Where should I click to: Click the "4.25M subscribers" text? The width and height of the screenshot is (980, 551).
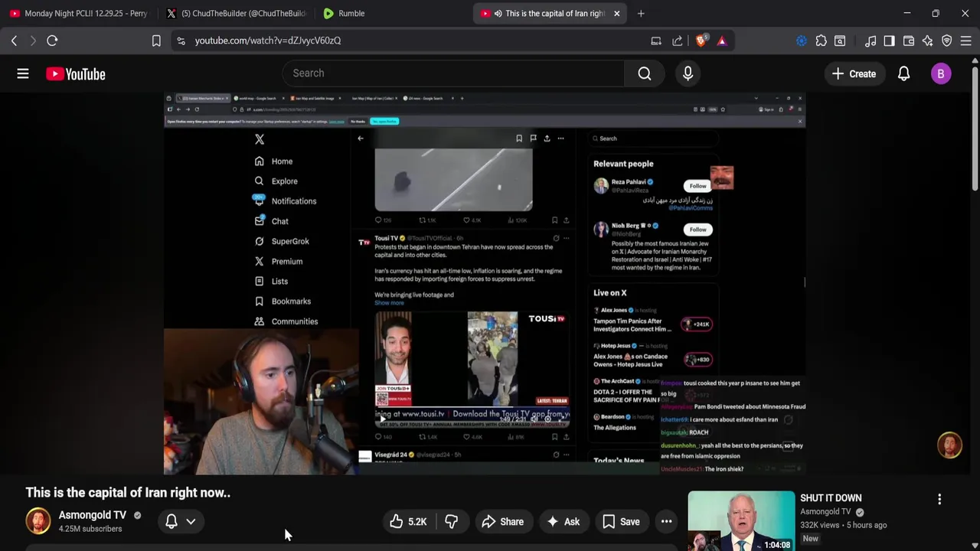[90, 529]
